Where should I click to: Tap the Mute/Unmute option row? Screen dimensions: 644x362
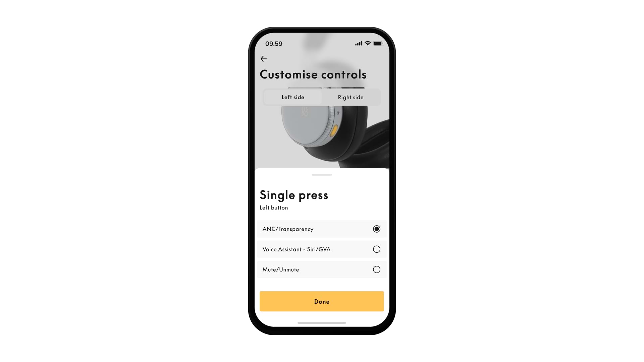pos(322,269)
